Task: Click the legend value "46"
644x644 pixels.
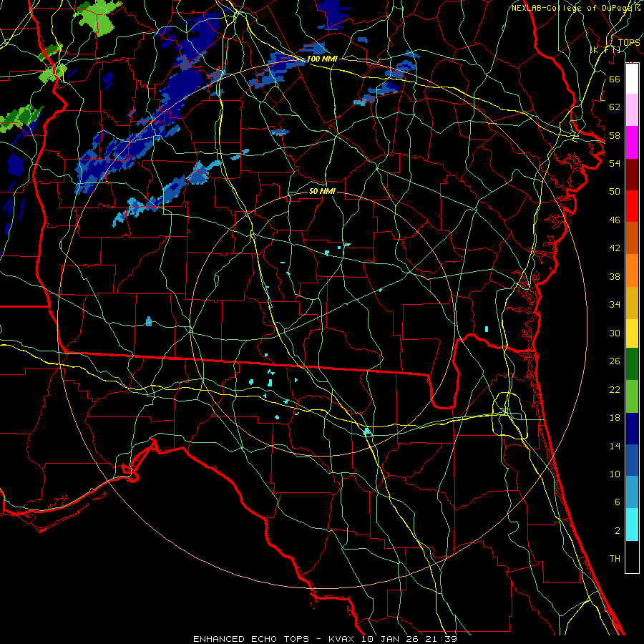Action: [x=615, y=220]
